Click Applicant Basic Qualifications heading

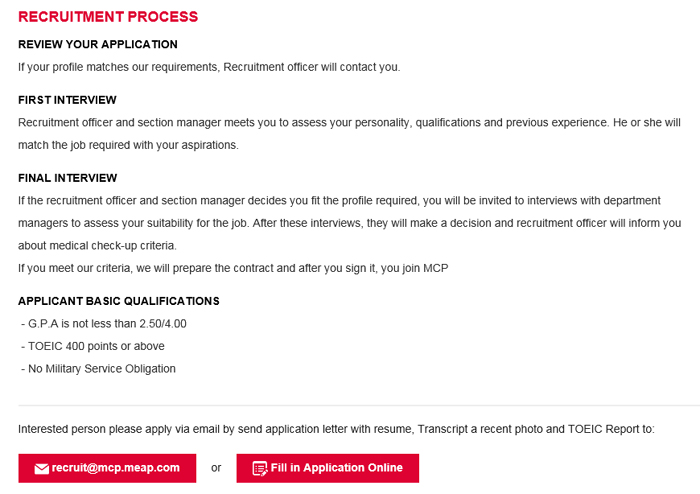[119, 301]
